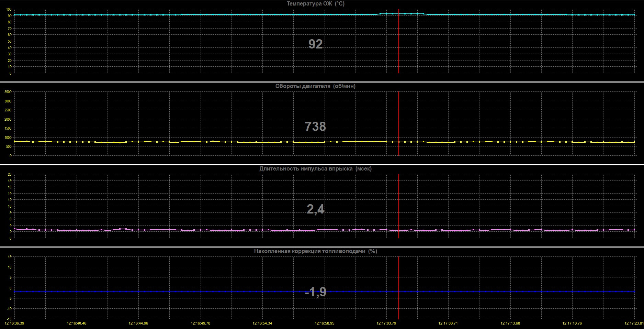Click the -5 axis label on fuel correction chart
This screenshot has height=329, width=644.
(x=10, y=298)
